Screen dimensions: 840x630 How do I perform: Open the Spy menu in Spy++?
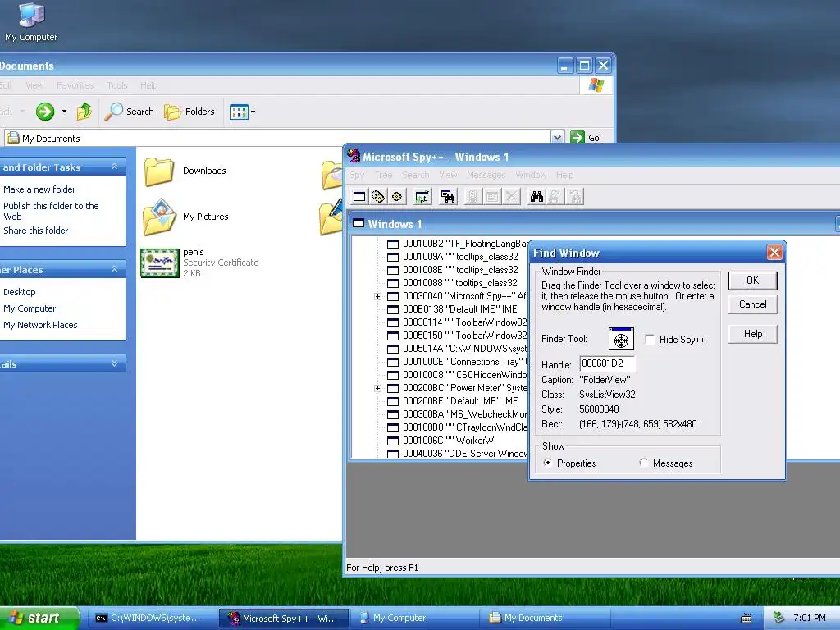pos(358,175)
